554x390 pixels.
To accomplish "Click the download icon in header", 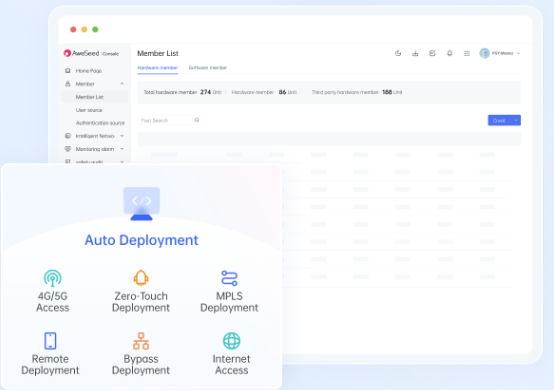I will point(415,53).
